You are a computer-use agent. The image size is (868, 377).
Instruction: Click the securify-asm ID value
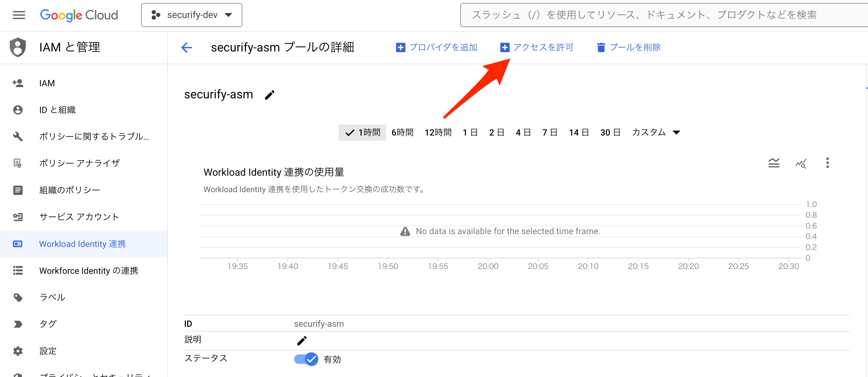pos(319,324)
